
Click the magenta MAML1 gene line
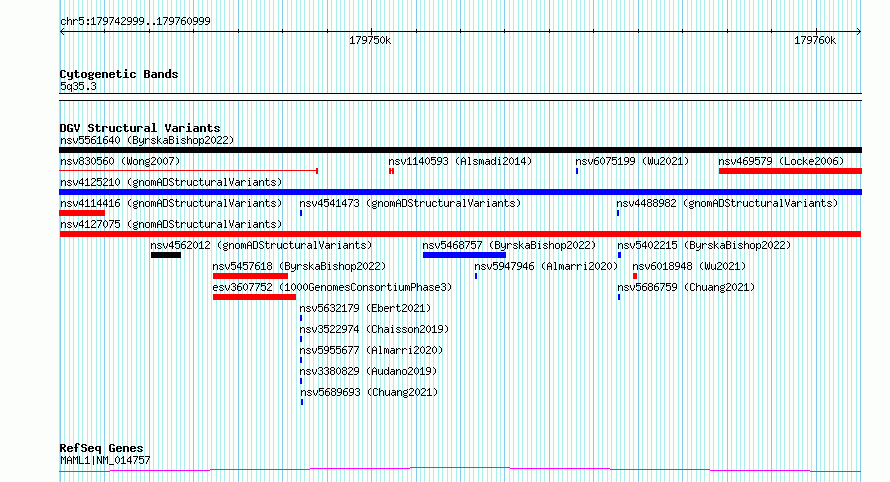460,470
